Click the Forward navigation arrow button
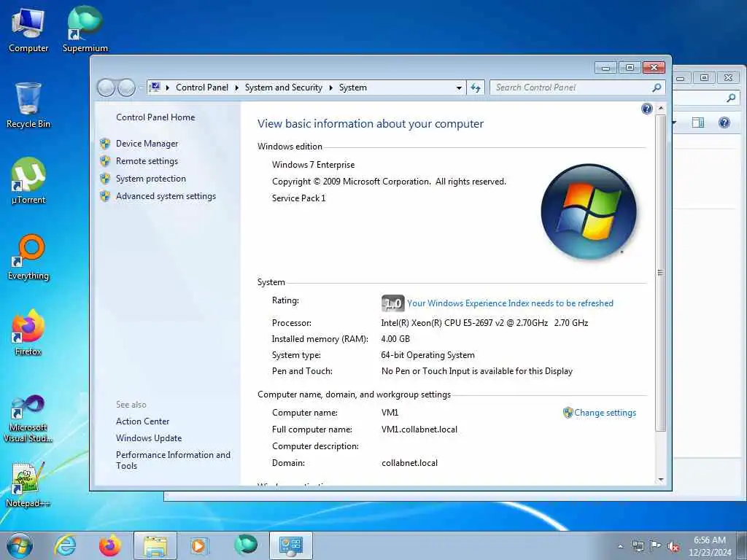 point(127,87)
